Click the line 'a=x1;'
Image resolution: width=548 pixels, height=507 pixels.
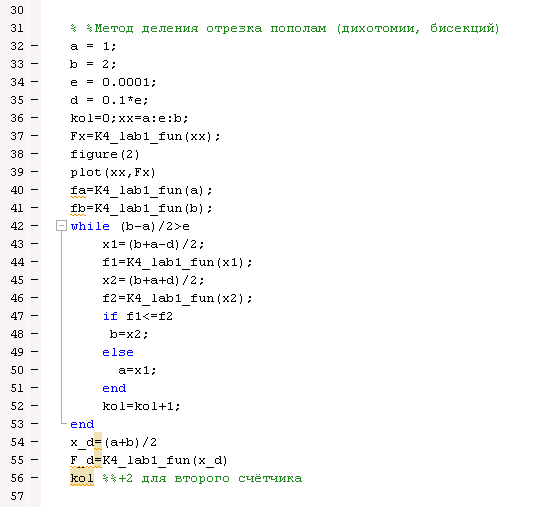(x=137, y=370)
